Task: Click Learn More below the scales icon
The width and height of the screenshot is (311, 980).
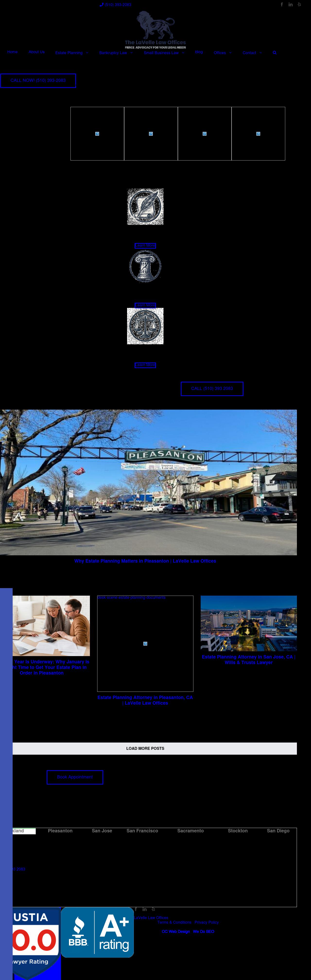Action: tap(145, 365)
